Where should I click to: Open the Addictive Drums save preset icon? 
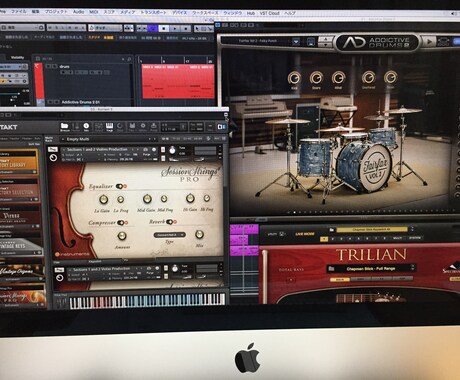[x=311, y=42]
